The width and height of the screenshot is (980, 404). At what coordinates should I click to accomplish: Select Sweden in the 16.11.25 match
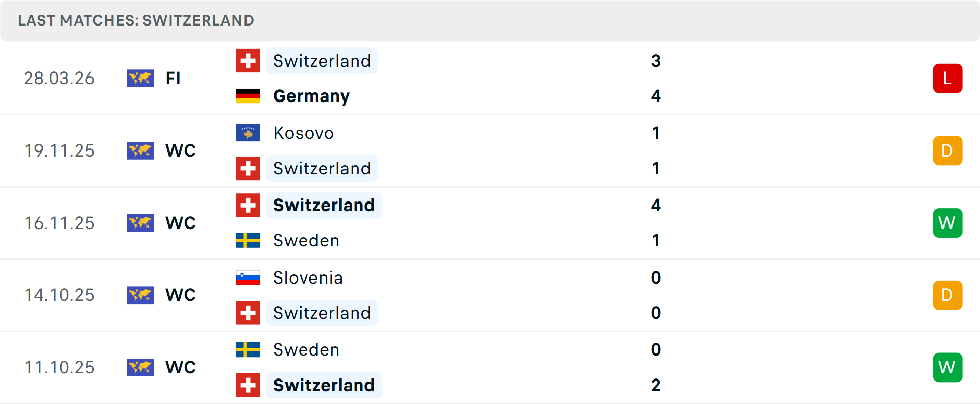pos(306,240)
